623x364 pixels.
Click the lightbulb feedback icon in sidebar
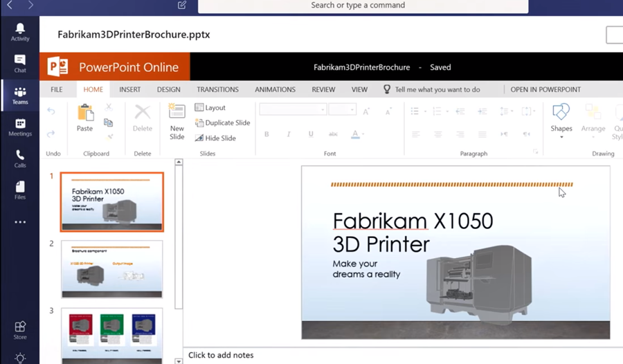pyautogui.click(x=20, y=358)
